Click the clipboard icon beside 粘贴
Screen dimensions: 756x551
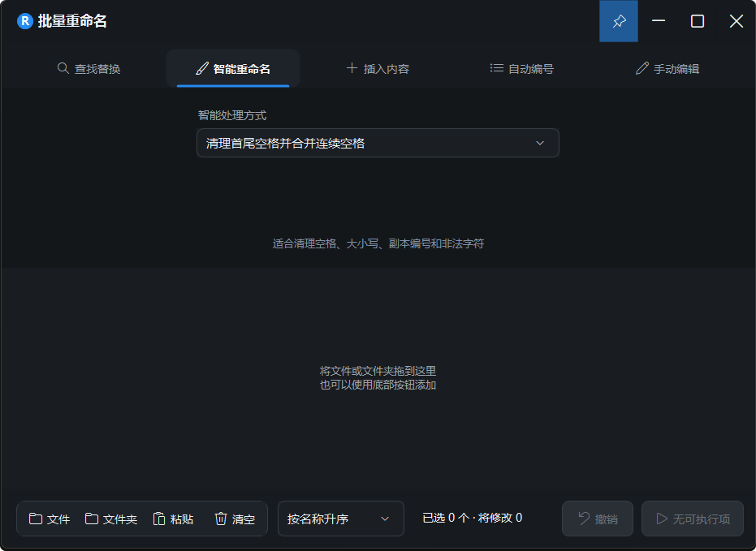pos(159,519)
